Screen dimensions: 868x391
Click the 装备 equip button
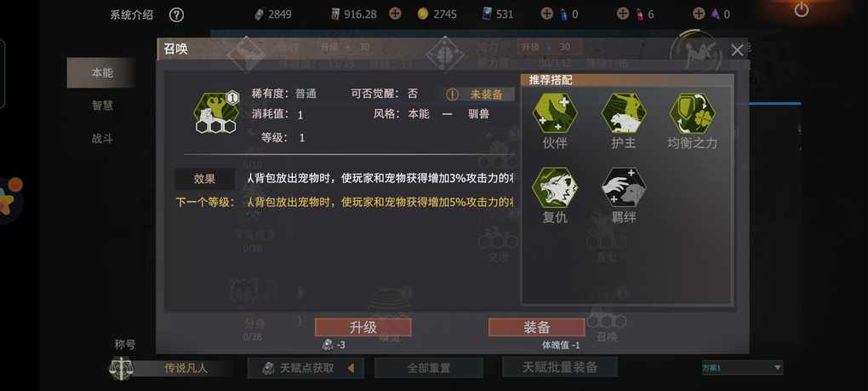pos(536,327)
